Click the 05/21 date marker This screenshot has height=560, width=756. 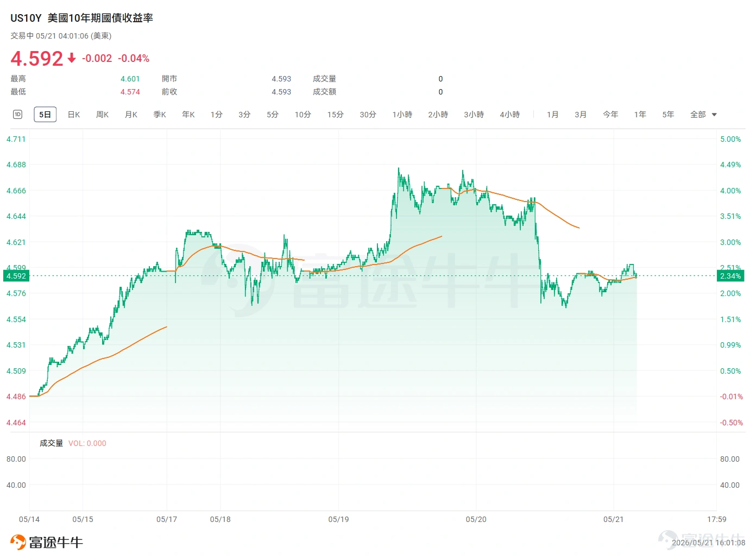614,519
